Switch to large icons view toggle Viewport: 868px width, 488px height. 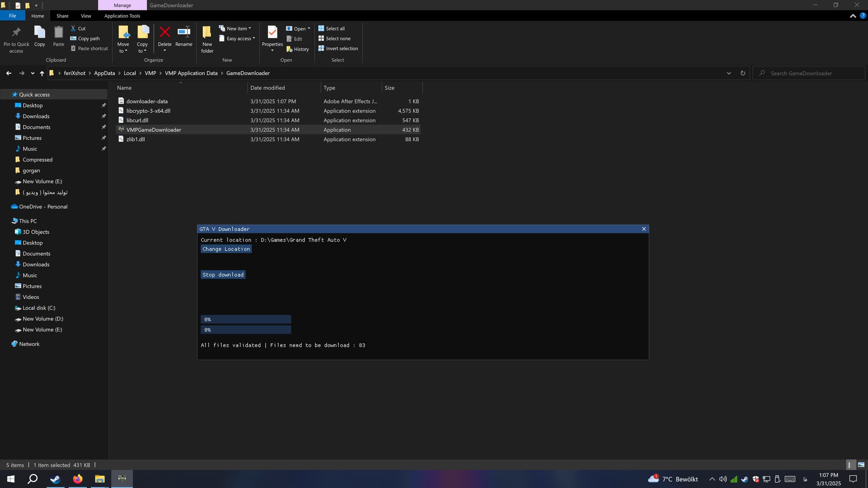click(861, 465)
